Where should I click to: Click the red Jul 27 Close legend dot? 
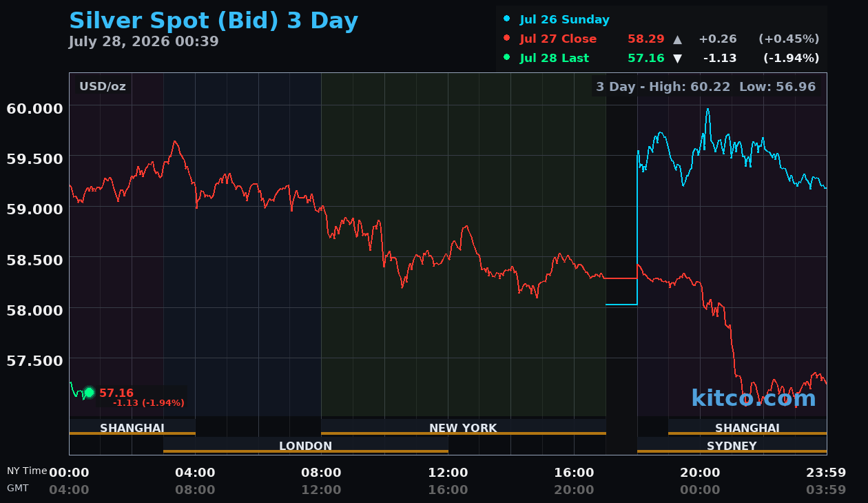click(507, 39)
